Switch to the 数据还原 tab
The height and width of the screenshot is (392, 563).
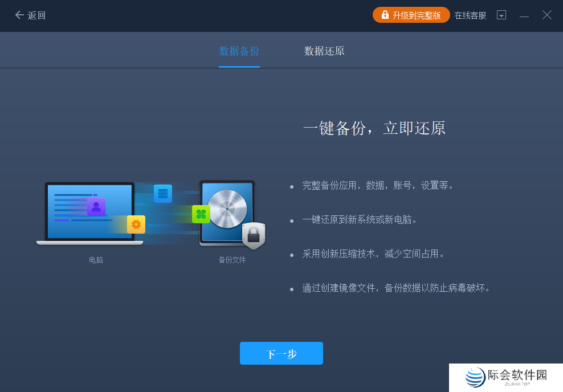click(324, 50)
